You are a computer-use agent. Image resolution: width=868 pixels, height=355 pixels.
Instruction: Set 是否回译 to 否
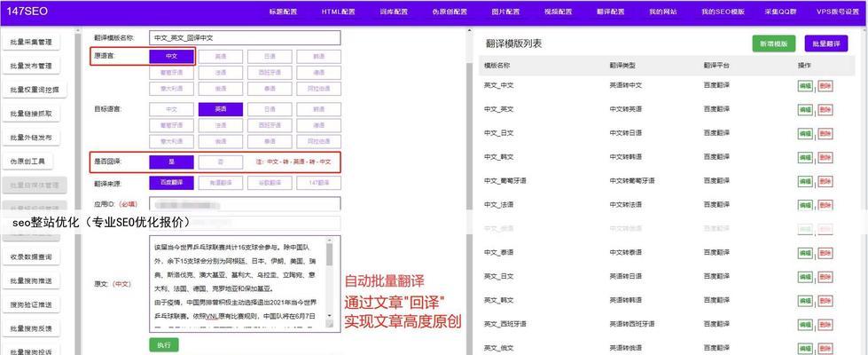[x=220, y=162]
